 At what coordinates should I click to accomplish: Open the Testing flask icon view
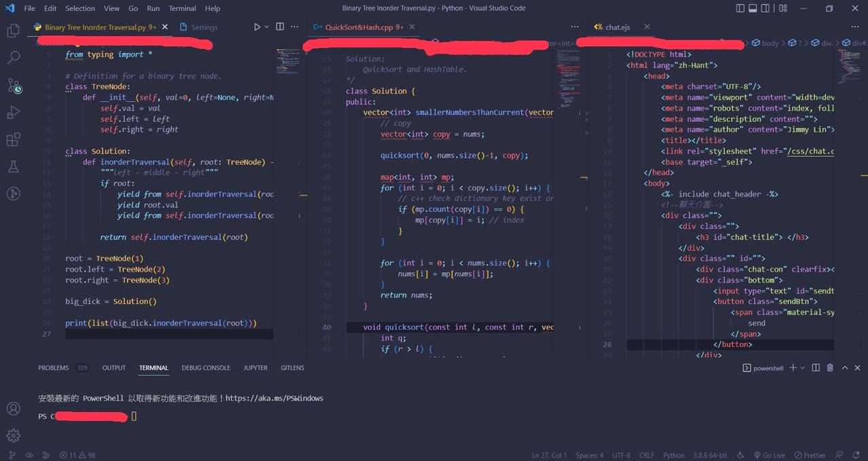point(13,166)
